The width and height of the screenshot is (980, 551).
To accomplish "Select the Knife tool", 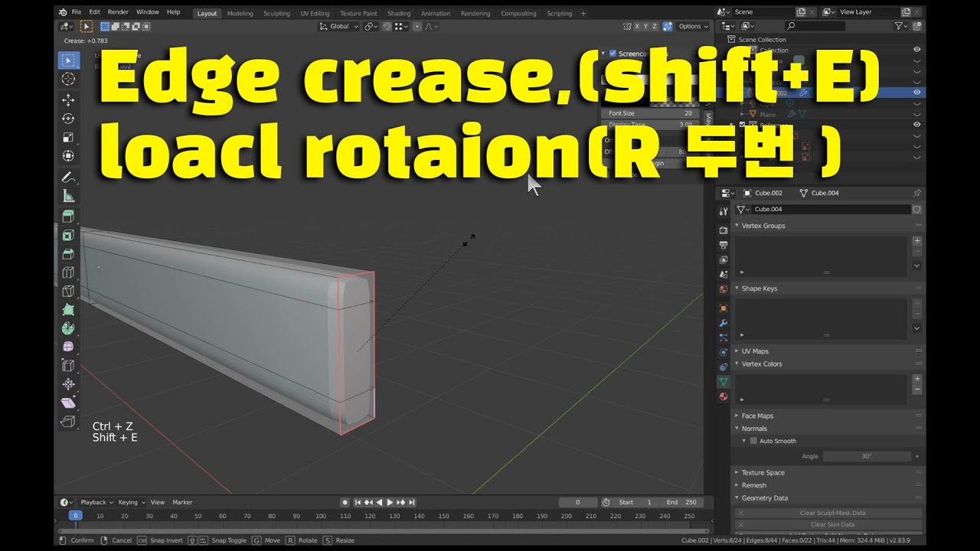I will 69,292.
